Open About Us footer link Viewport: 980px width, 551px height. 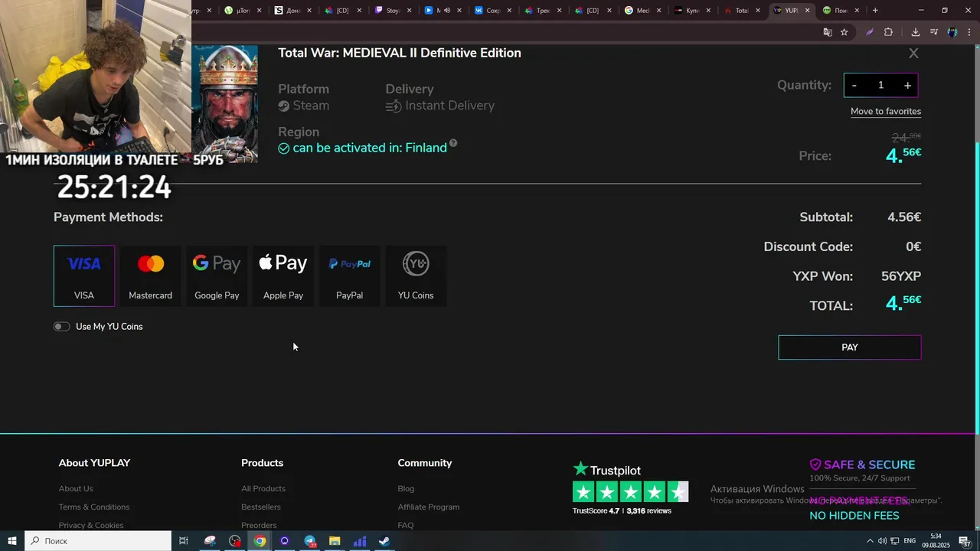[76, 489]
